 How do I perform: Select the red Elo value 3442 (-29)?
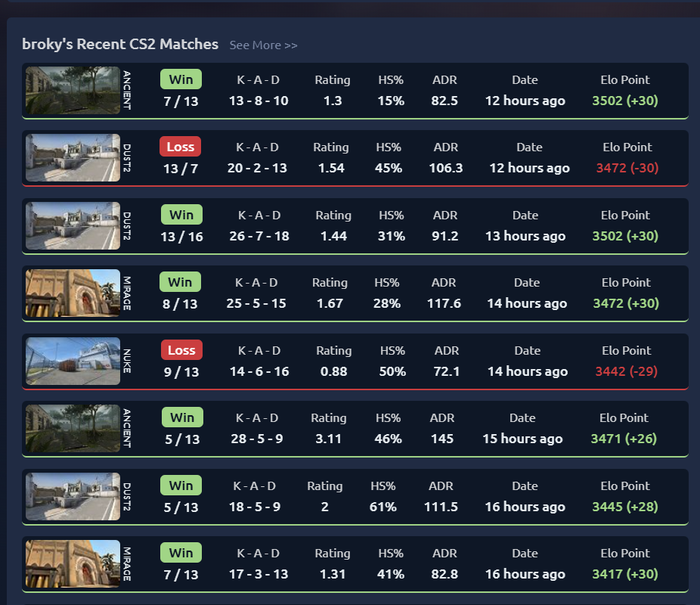pyautogui.click(x=627, y=371)
